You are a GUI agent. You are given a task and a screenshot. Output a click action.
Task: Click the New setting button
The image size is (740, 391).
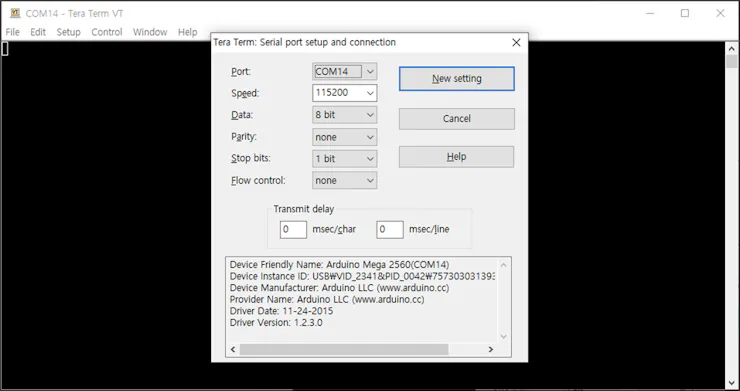coord(457,78)
